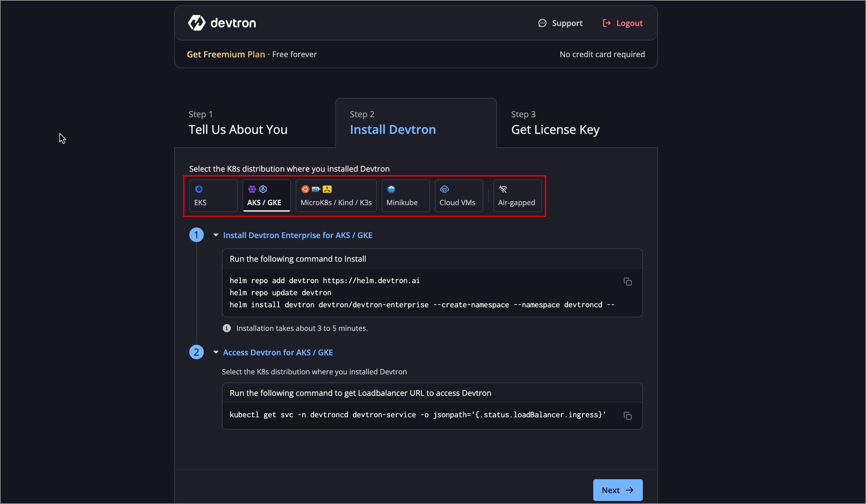Choose MicroK8s / Kind / K3s distribution

(x=336, y=196)
